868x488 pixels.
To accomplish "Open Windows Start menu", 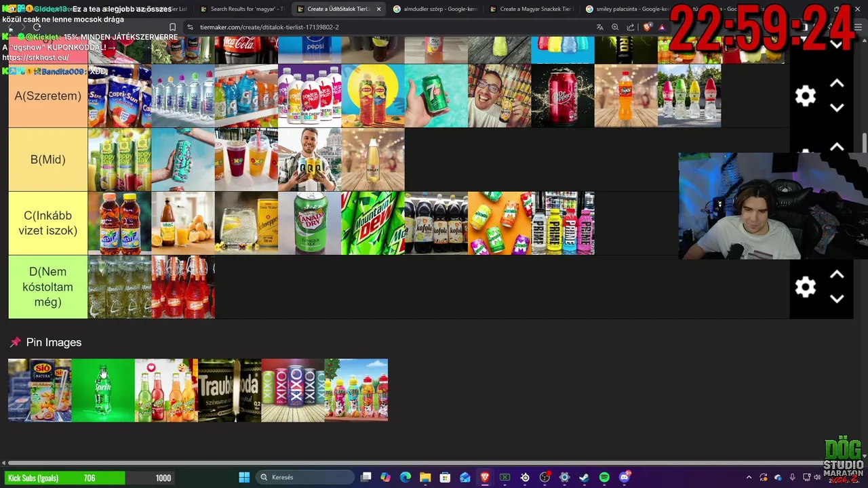I will (244, 477).
